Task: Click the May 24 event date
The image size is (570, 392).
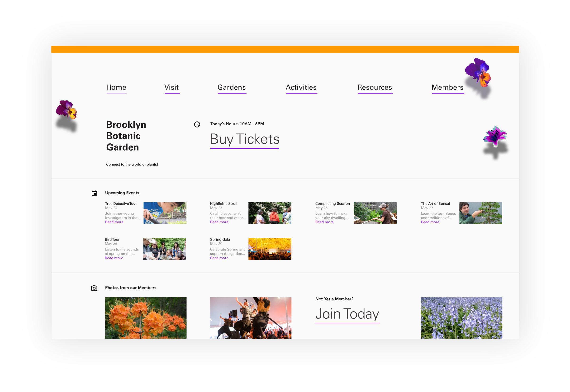Action: (111, 208)
